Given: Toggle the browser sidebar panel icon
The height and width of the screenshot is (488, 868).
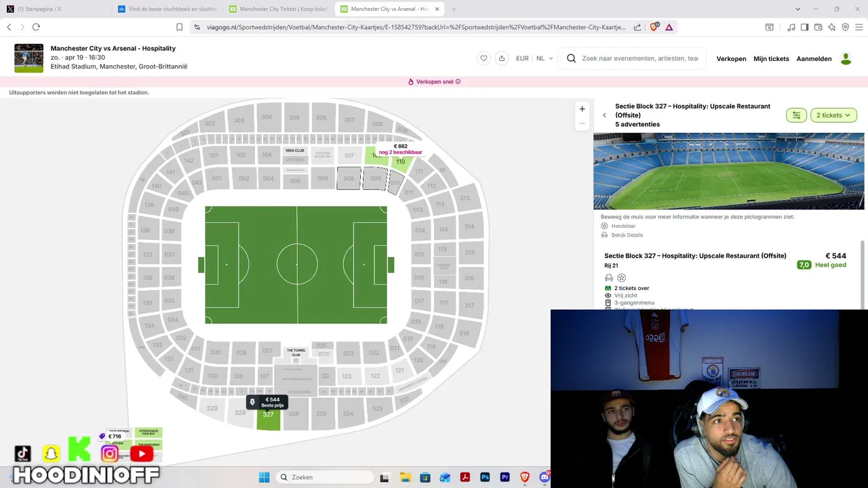Looking at the screenshot, I should pos(804,27).
